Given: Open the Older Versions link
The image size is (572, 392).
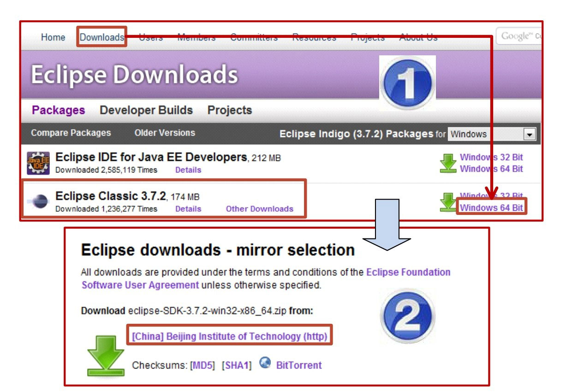Looking at the screenshot, I should 165,133.
